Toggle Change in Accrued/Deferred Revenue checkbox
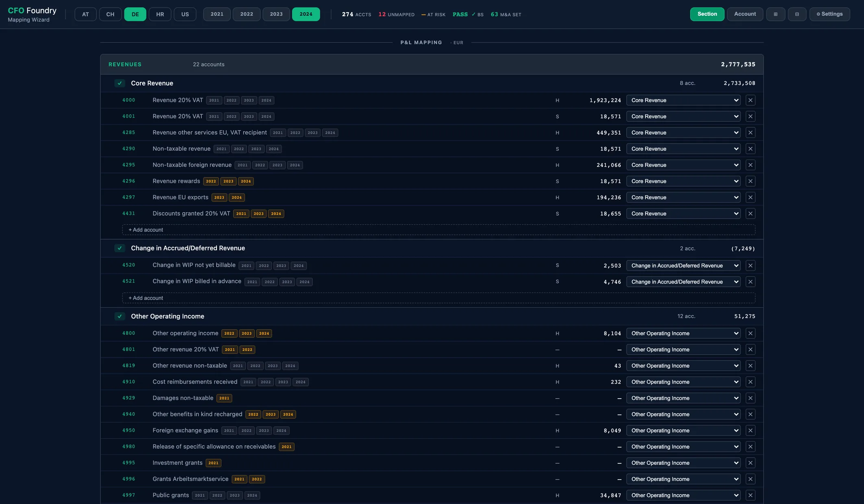864x504 pixels. pyautogui.click(x=120, y=248)
